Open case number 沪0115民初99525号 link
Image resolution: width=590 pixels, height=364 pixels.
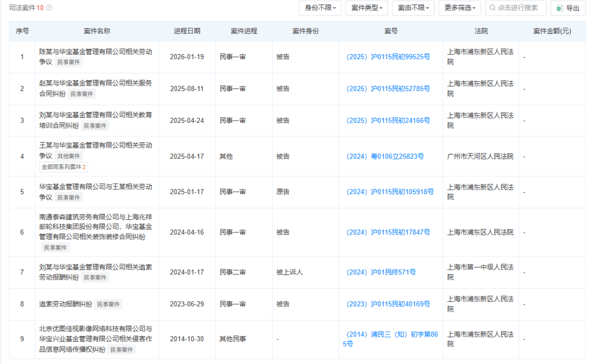[x=388, y=57]
